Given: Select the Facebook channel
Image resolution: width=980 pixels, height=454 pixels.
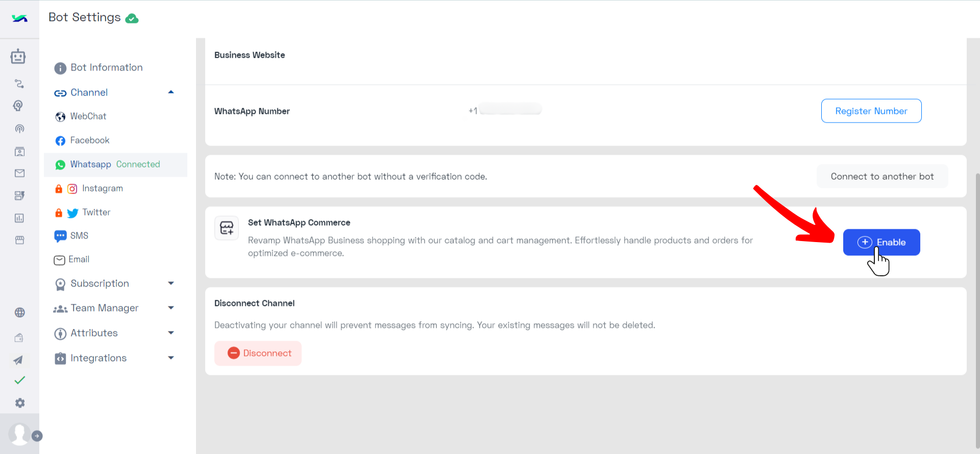Looking at the screenshot, I should [x=82, y=140].
